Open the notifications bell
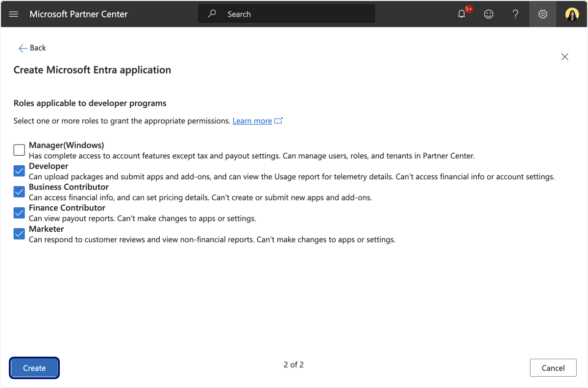Image resolution: width=588 pixels, height=388 pixels. (x=462, y=14)
